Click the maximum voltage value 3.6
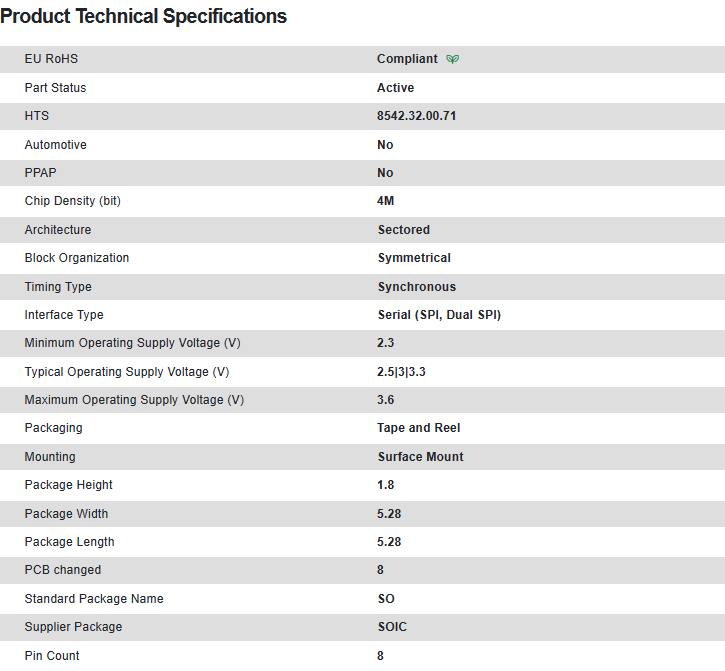Viewport: 725px width, 671px height. (x=386, y=400)
